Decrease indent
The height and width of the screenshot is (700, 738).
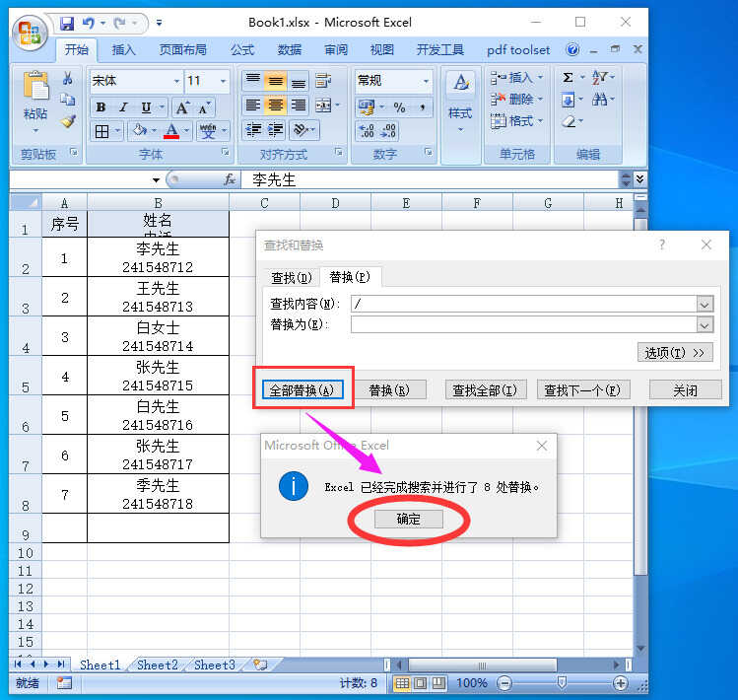(x=253, y=129)
